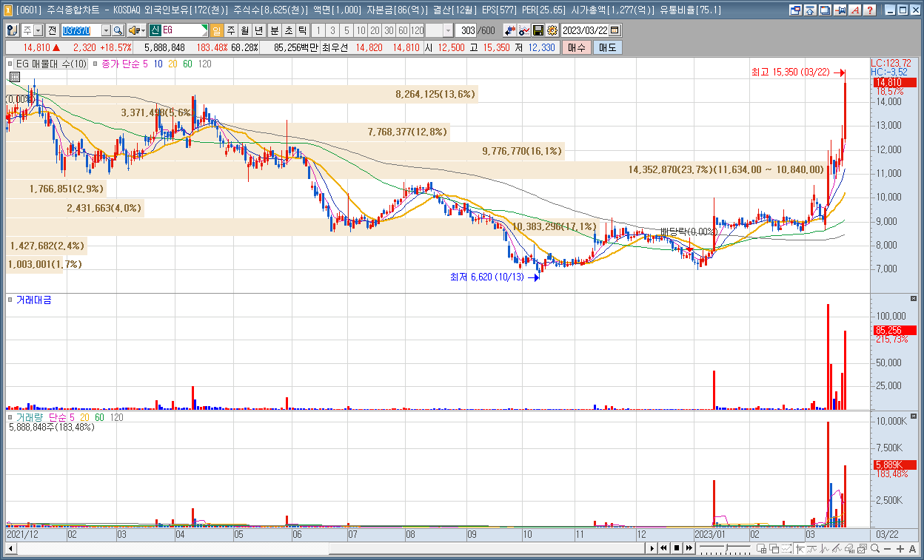The height and width of the screenshot is (560, 924).
Task: Select the crosshair cursor tool icon
Action: pyautogui.click(x=800, y=548)
